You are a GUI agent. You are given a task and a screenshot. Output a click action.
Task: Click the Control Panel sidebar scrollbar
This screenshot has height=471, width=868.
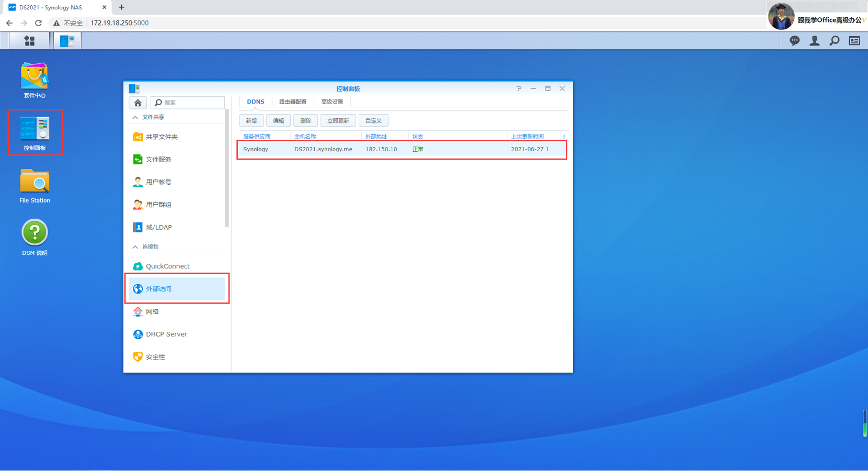pos(227,169)
